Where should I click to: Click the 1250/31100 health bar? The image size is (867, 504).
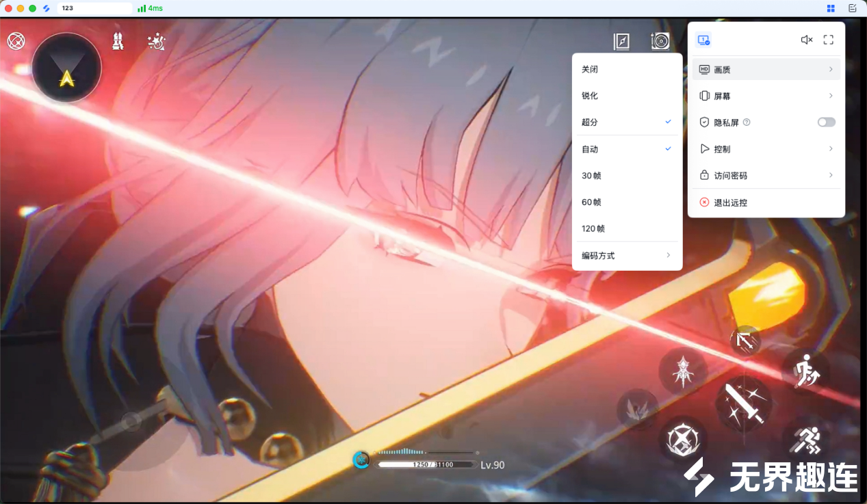click(x=426, y=464)
